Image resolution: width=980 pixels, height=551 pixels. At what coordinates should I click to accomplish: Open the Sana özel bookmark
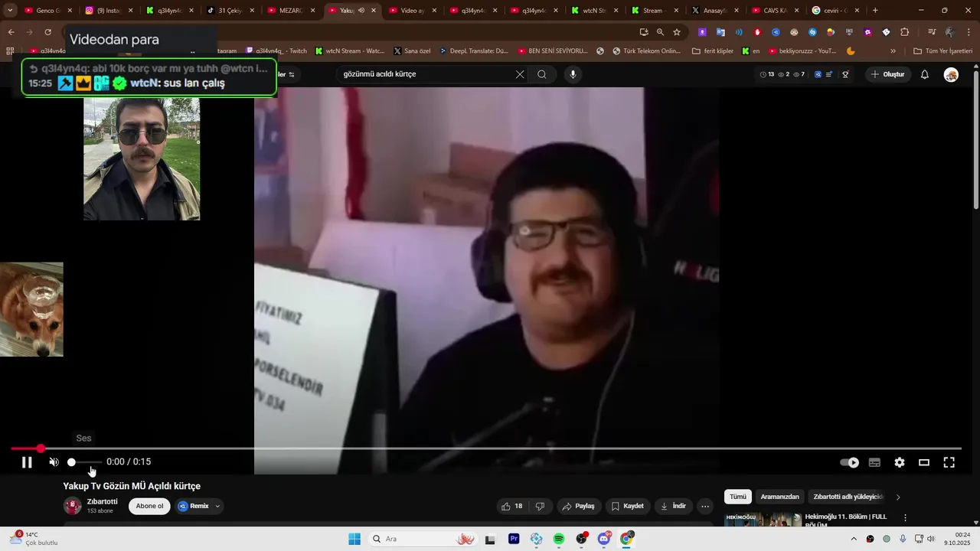[x=412, y=51]
